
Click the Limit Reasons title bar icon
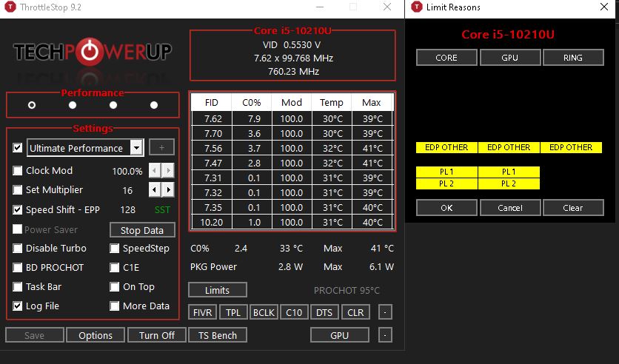pos(416,7)
